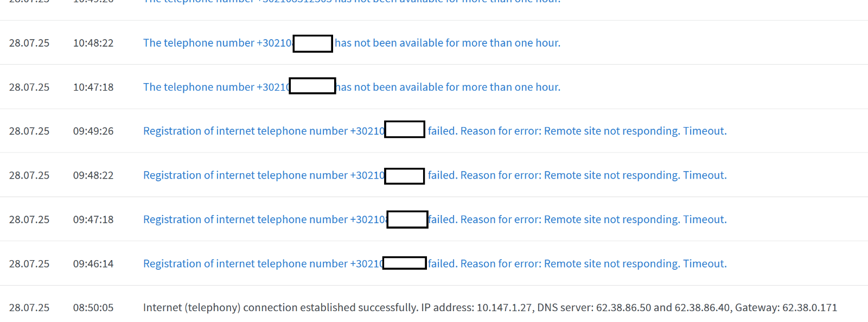Click the date in the 09:46:14 row
The width and height of the screenshot is (868, 322).
click(29, 264)
